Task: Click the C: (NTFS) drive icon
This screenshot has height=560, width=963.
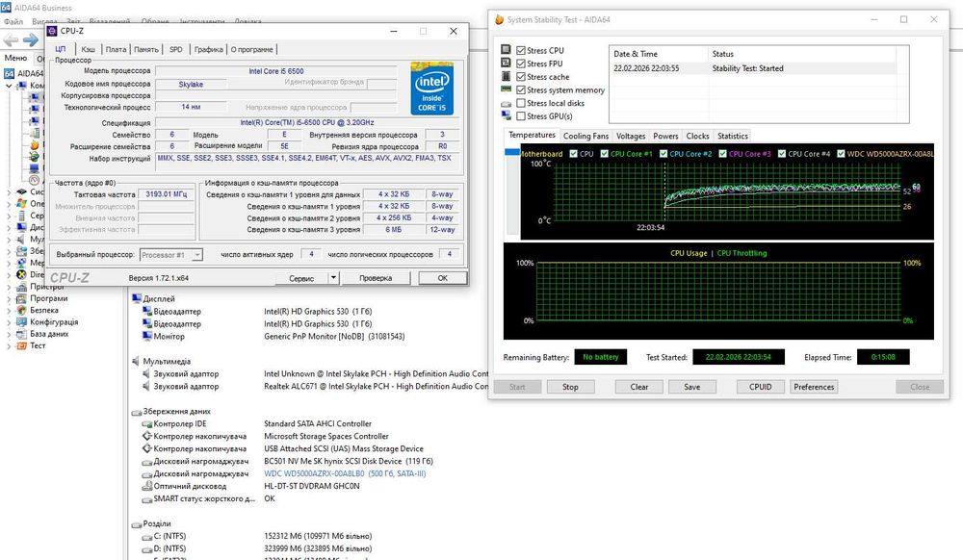Action: tap(147, 537)
